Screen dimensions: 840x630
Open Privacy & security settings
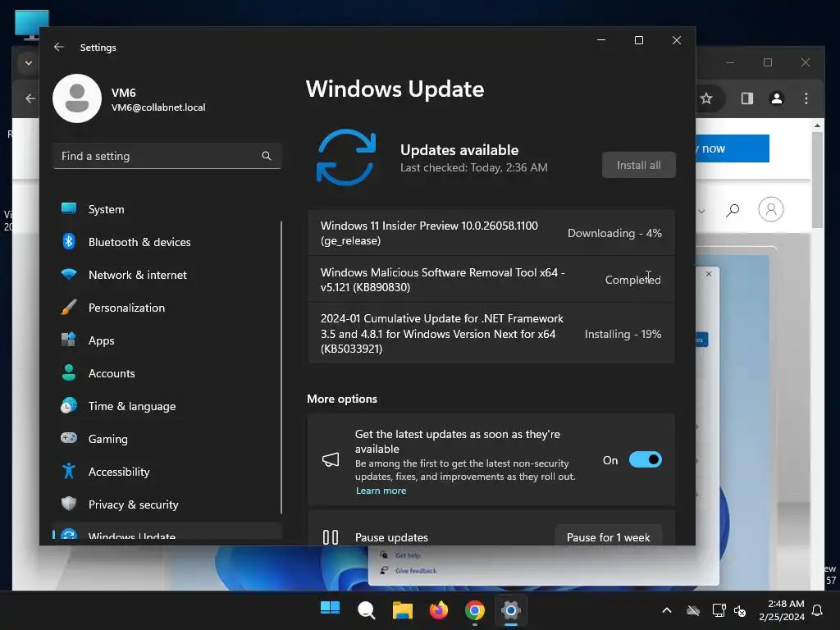pyautogui.click(x=167, y=504)
